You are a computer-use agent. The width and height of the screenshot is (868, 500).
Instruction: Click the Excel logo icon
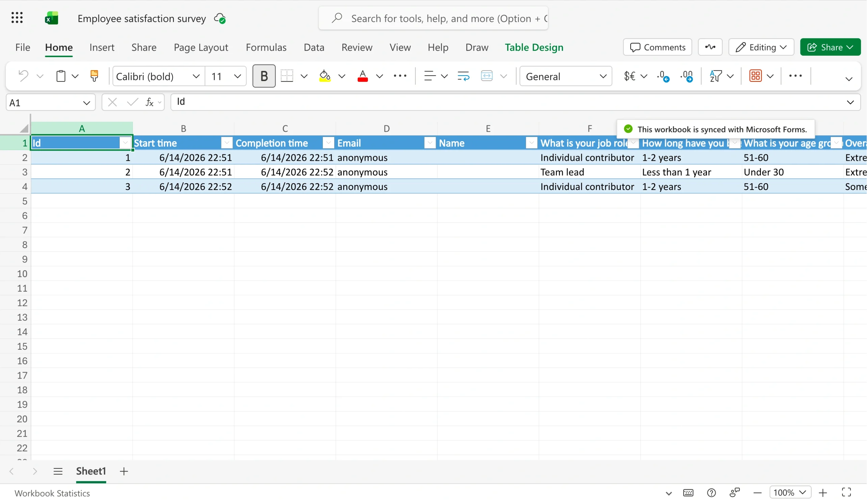point(52,18)
